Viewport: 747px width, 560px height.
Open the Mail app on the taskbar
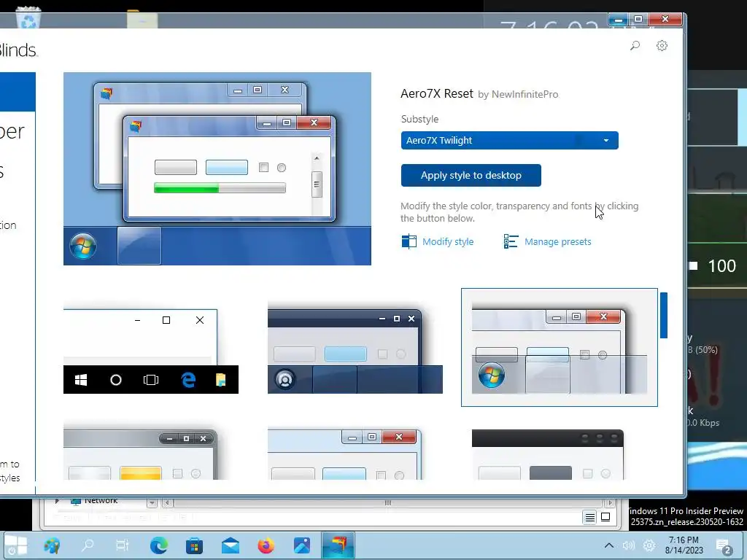[230, 545]
